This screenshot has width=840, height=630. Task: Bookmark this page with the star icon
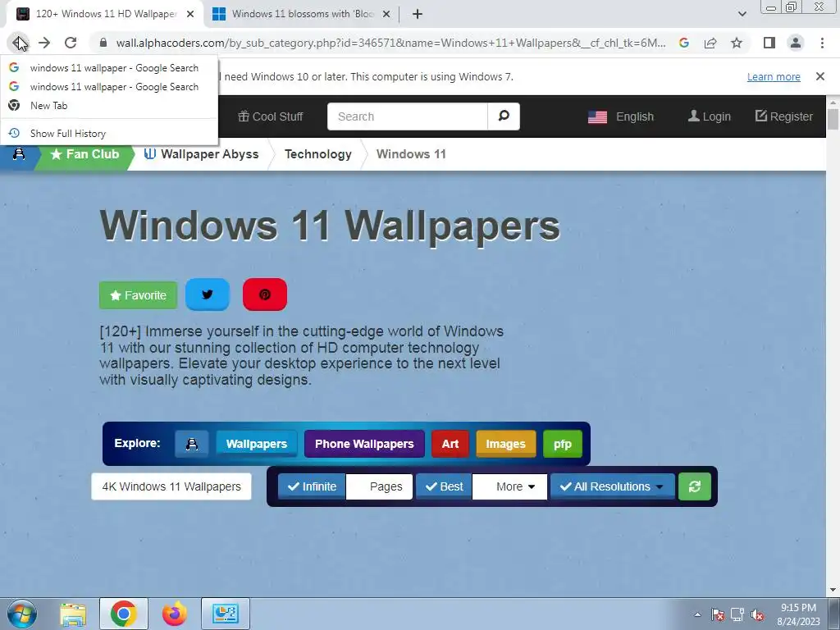(x=737, y=43)
